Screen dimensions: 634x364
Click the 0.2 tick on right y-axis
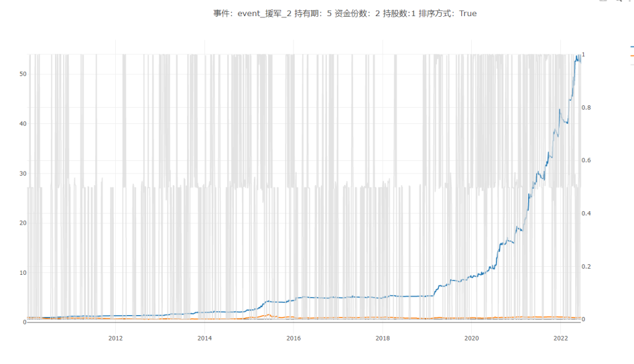tap(587, 267)
